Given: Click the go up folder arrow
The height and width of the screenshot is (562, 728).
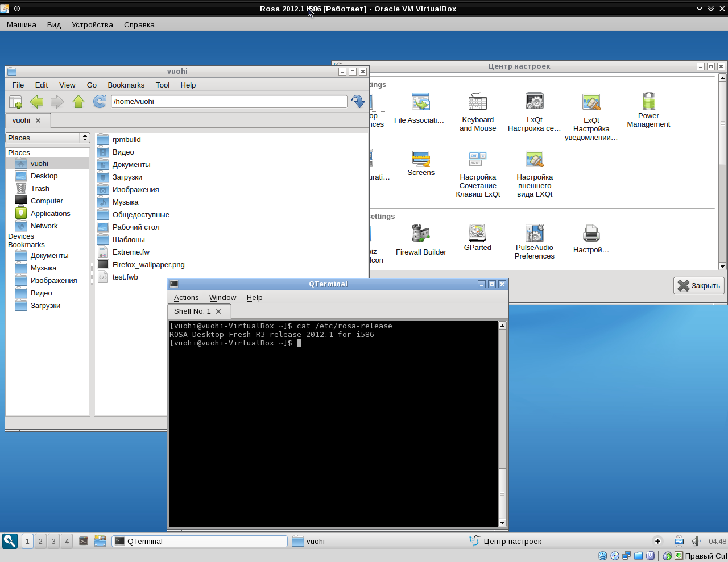Looking at the screenshot, I should pos(78,102).
